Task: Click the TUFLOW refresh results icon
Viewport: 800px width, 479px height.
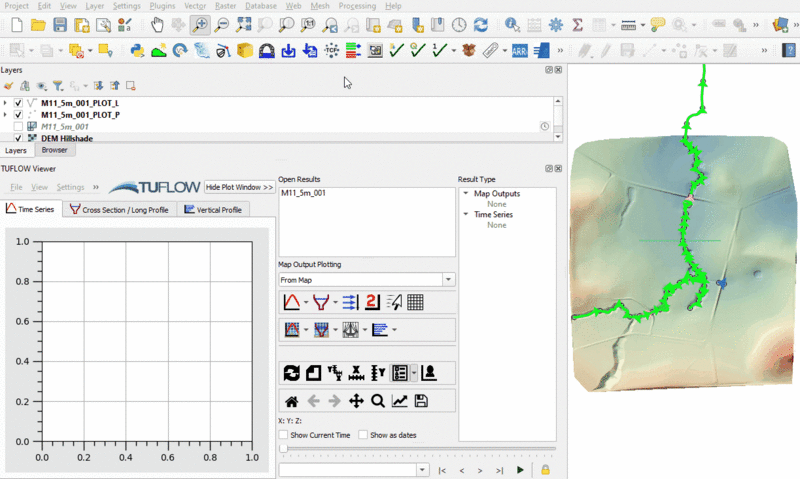Action: (x=292, y=373)
